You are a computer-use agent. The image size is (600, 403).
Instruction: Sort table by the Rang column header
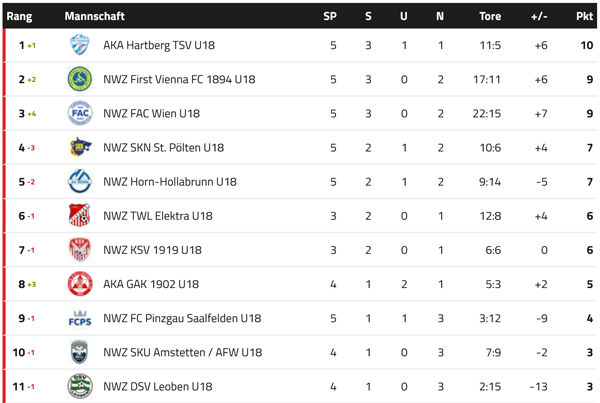(x=20, y=16)
